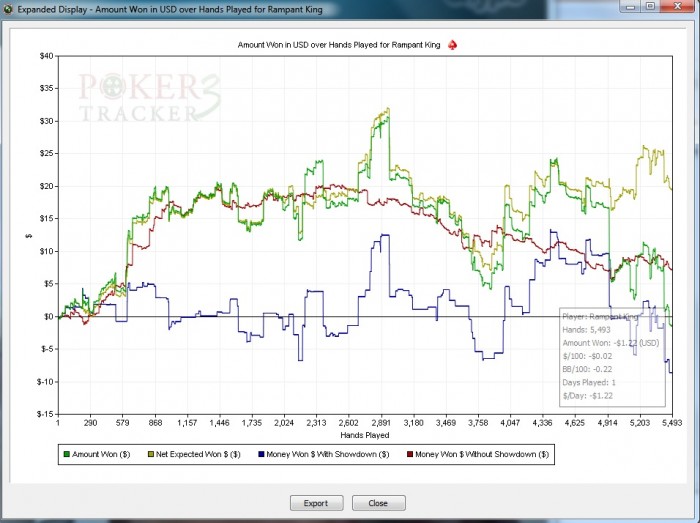The height and width of the screenshot is (523, 700).
Task: Click the blue With Showdown legend swatch
Action: coord(261,454)
